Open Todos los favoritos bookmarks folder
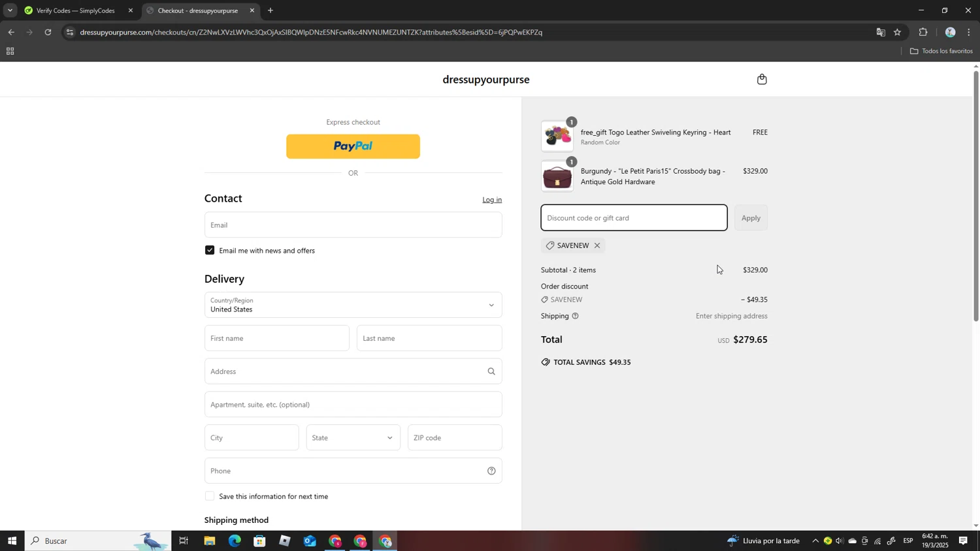980x551 pixels. [941, 51]
